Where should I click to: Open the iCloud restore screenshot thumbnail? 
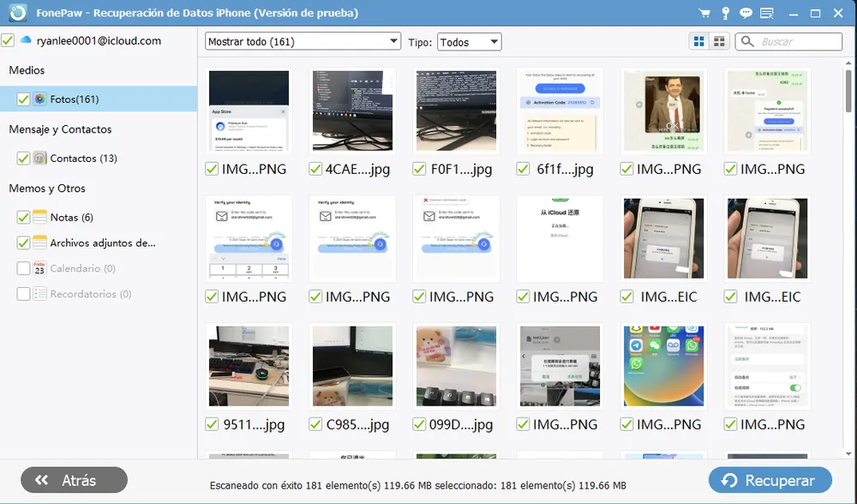(x=560, y=238)
